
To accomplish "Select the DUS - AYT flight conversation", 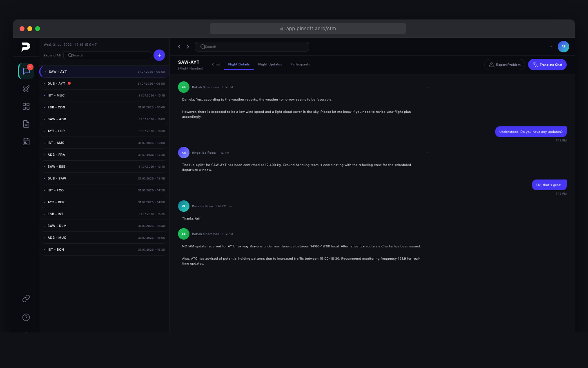I will 56,83.
